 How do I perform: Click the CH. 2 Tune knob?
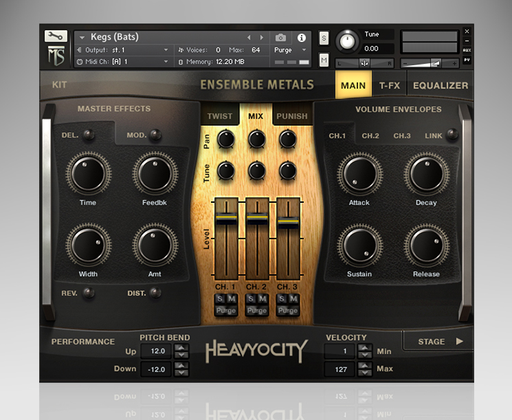point(256,170)
